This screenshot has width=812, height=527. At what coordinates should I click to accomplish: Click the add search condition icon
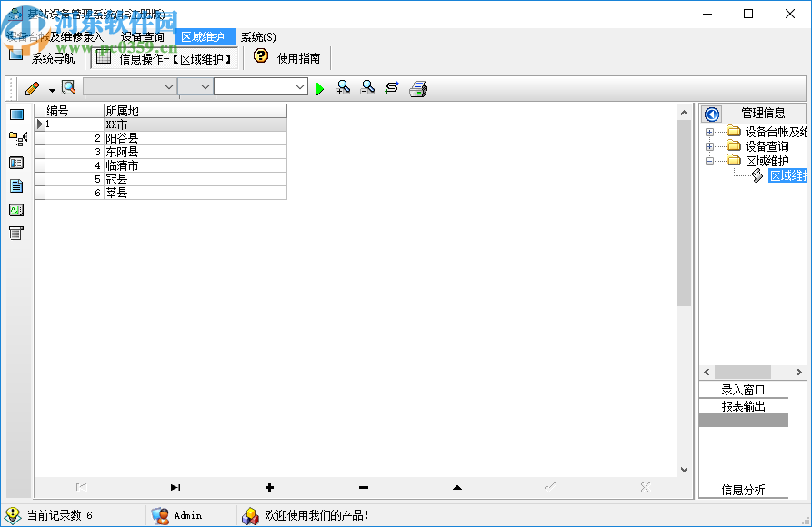343,87
